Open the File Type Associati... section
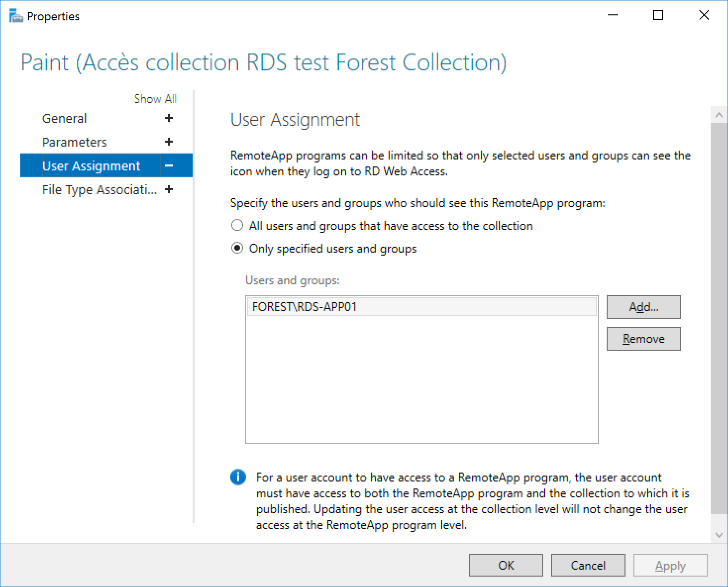Image resolution: width=728 pixels, height=587 pixels. click(x=99, y=190)
